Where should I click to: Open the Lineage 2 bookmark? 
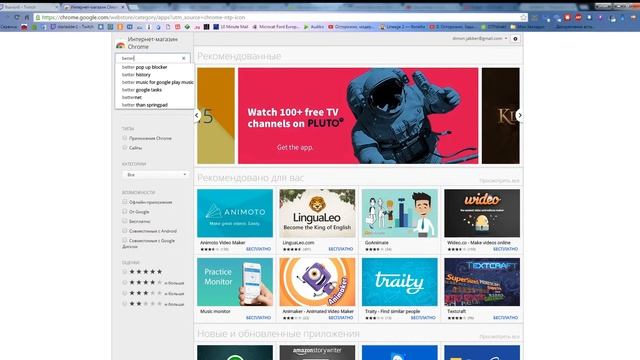402,27
